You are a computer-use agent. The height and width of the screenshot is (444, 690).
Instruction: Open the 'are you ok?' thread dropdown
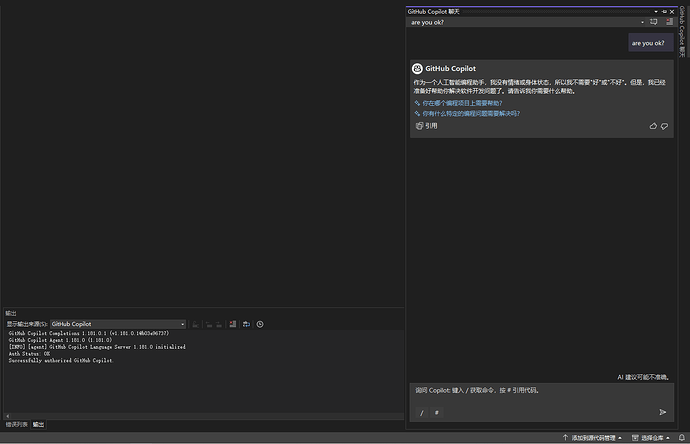pos(642,22)
